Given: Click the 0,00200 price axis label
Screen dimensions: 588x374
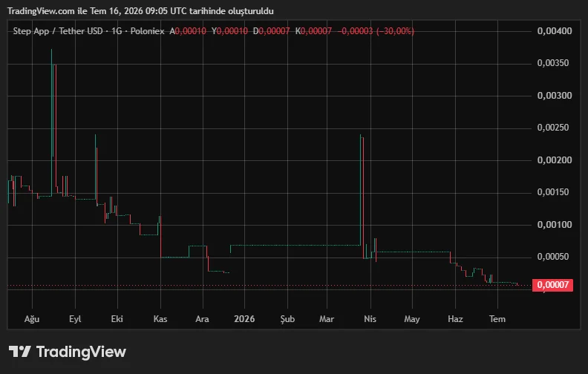Looking at the screenshot, I should (555, 160).
